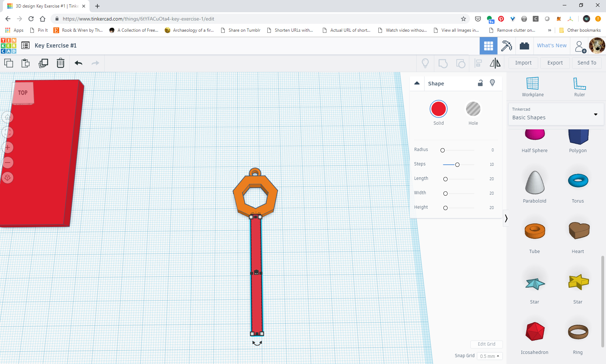Toggle the shape lock icon
Screen dimensions: 606x364
(x=480, y=83)
